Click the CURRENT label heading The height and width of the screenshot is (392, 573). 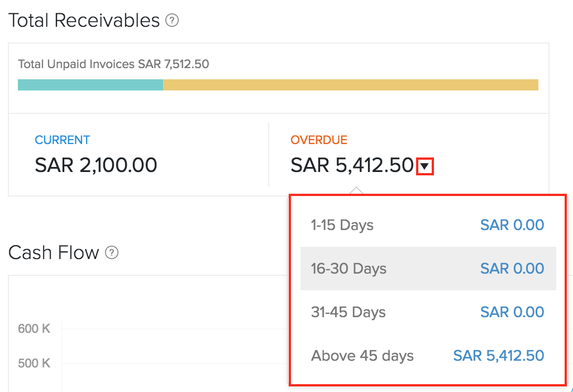pyautogui.click(x=62, y=140)
